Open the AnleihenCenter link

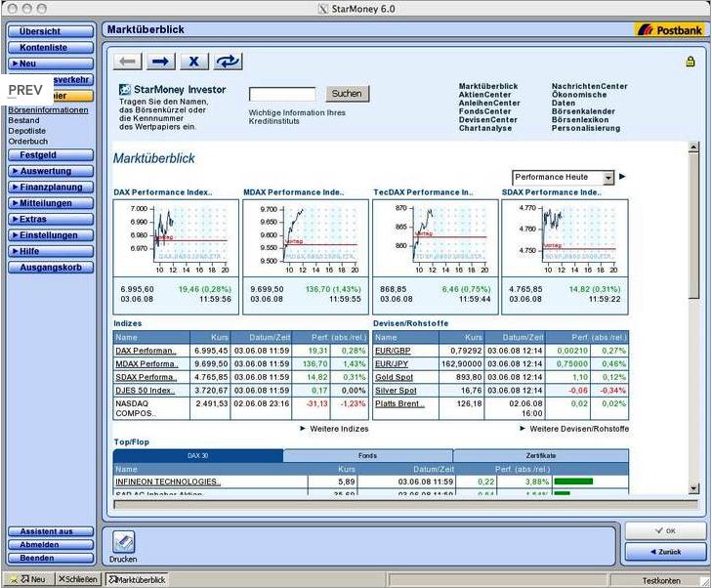pos(489,104)
